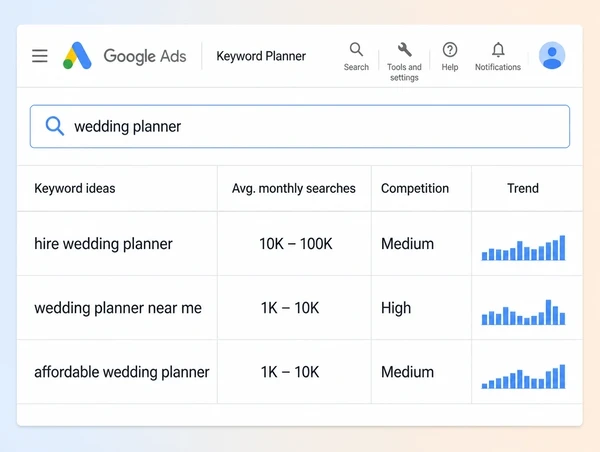Click the Google Ads logo
Screen dimensions: 600x452
coord(77,55)
